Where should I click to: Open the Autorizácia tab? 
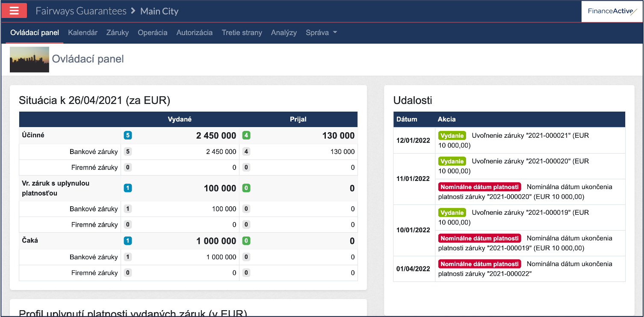(x=194, y=33)
